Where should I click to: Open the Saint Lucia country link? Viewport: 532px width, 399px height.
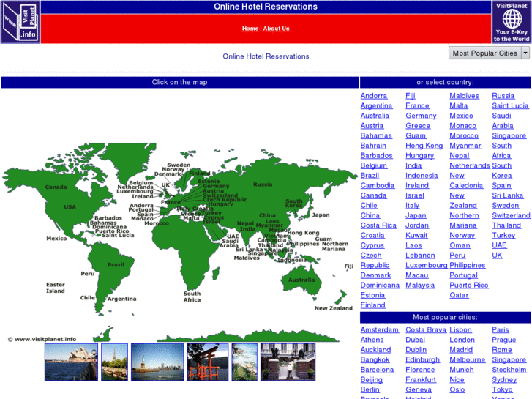[510, 106]
